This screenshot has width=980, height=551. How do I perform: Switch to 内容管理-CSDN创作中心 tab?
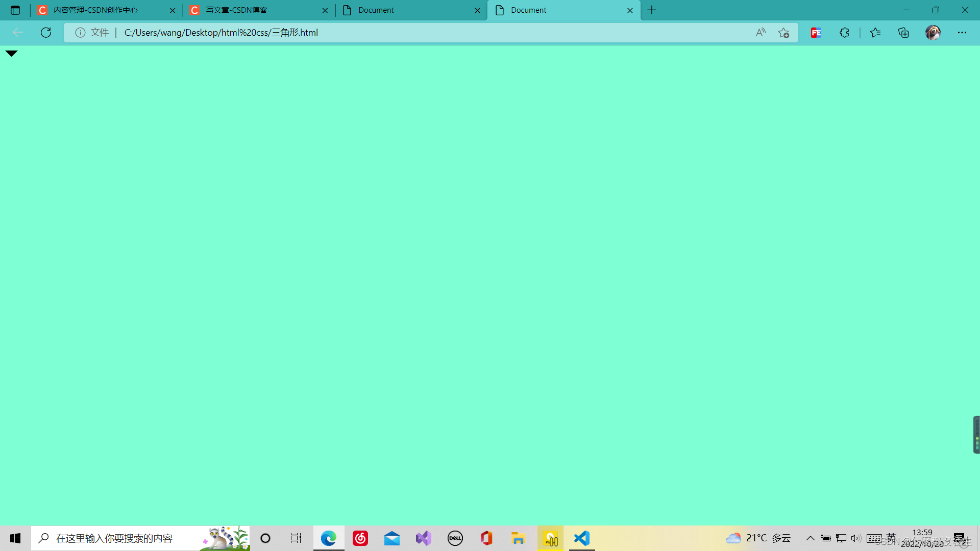click(x=107, y=10)
